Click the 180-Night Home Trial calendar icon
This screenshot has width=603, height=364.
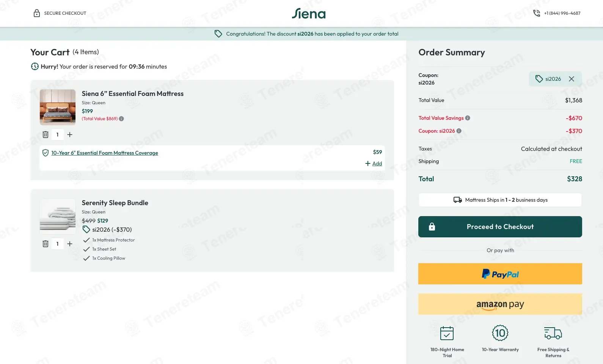pyautogui.click(x=447, y=333)
